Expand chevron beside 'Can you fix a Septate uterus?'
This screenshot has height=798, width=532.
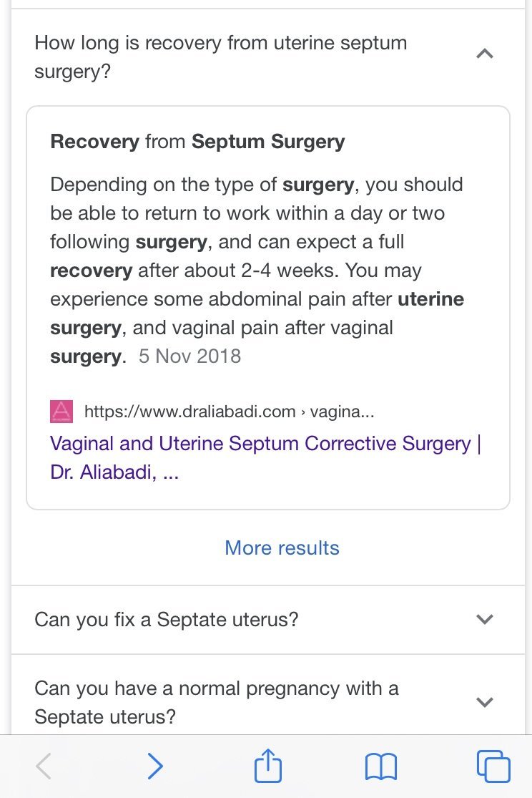pyautogui.click(x=485, y=619)
